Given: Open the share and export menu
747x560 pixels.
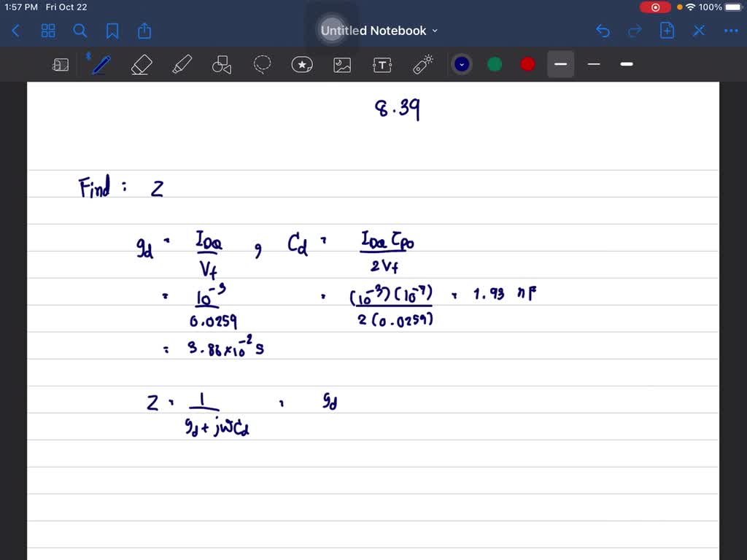Looking at the screenshot, I should click(x=144, y=31).
